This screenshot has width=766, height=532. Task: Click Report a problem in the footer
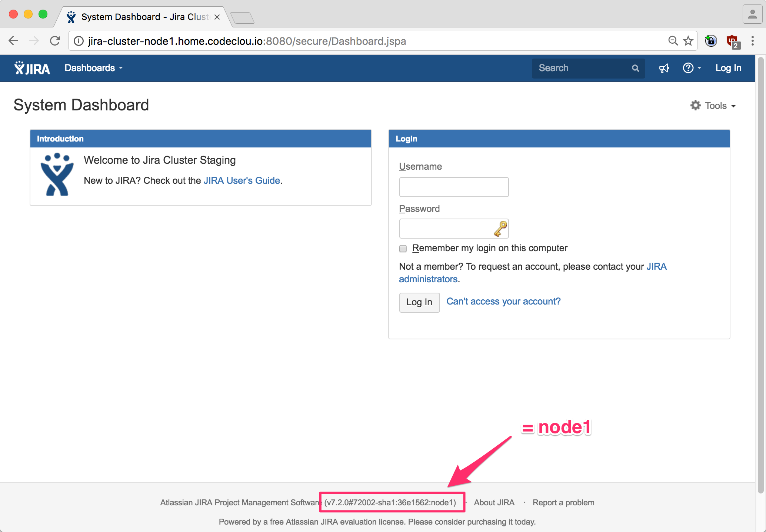(x=563, y=502)
